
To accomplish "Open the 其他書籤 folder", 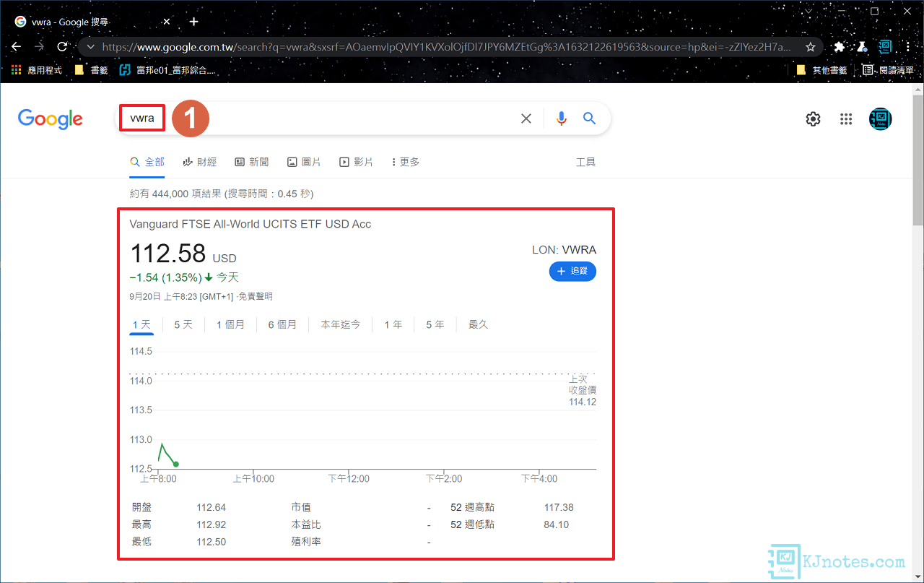I will pyautogui.click(x=821, y=70).
